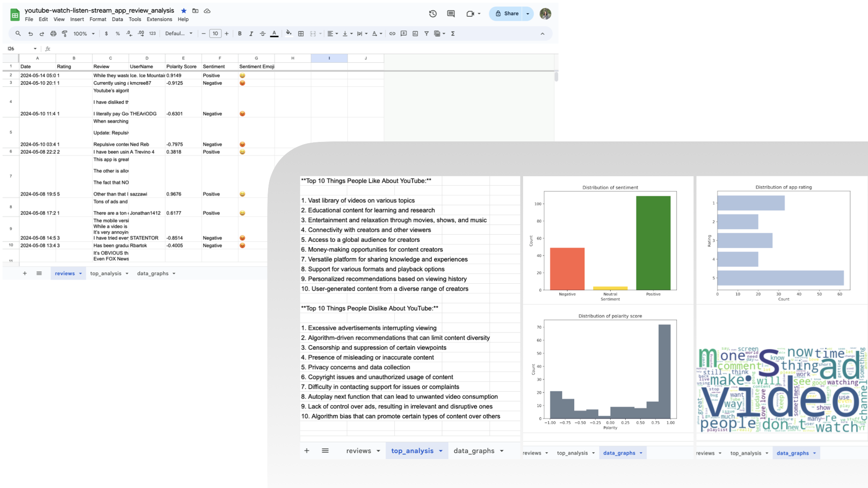Click the insert link icon
The height and width of the screenshot is (488, 868).
point(392,33)
